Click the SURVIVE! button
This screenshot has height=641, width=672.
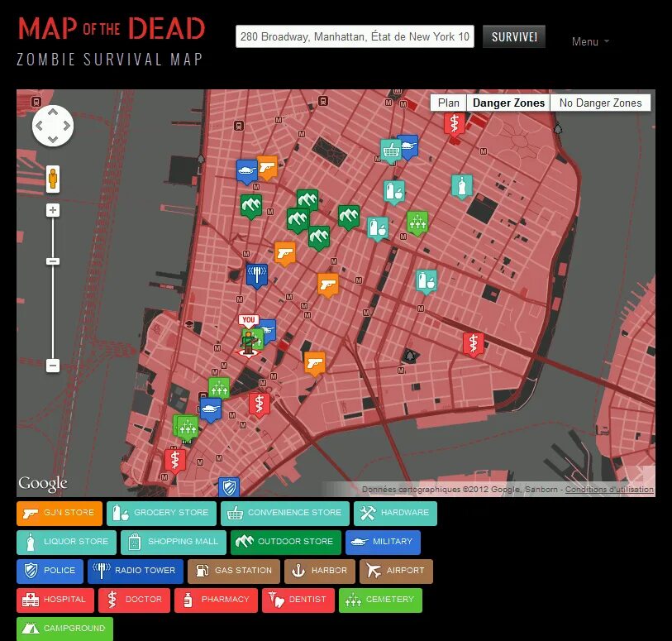(514, 37)
